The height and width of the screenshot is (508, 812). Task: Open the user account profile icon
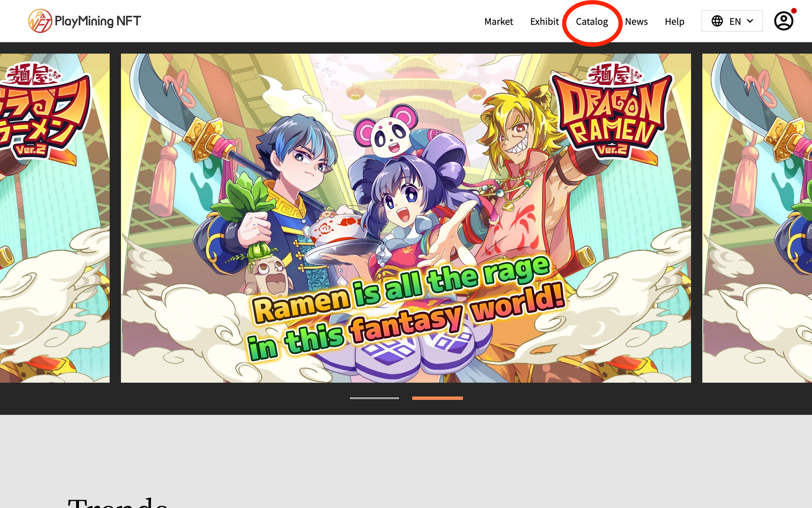(783, 21)
